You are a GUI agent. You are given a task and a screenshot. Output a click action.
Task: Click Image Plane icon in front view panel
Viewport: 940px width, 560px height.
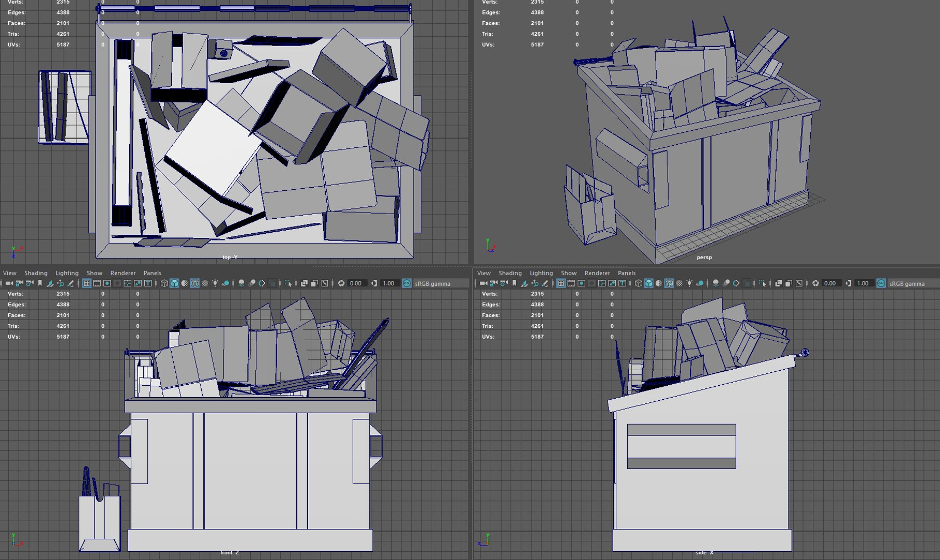pos(50,284)
